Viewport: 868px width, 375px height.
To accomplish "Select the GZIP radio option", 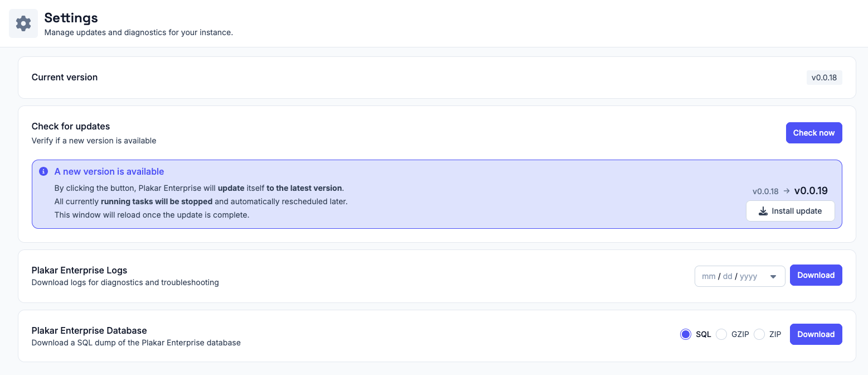I will (x=721, y=334).
